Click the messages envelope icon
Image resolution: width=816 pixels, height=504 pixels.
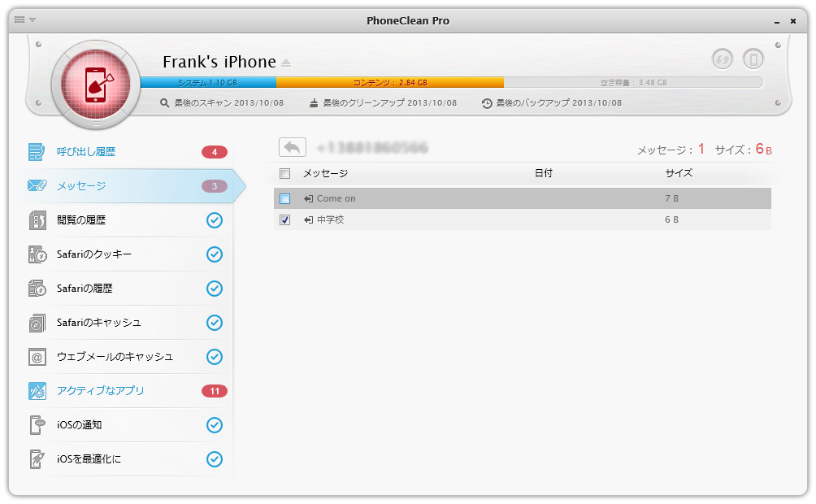pos(37,186)
